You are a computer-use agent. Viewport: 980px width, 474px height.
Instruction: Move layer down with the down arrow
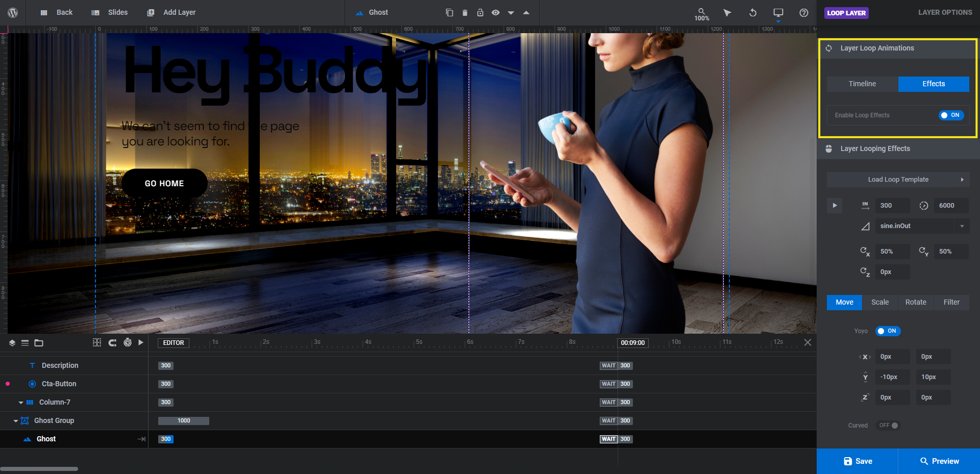[x=510, y=13]
